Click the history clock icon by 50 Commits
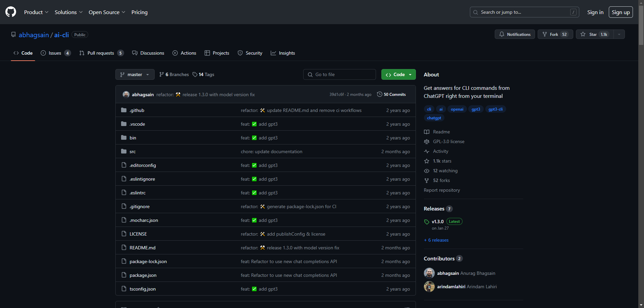644x308 pixels. [379, 94]
